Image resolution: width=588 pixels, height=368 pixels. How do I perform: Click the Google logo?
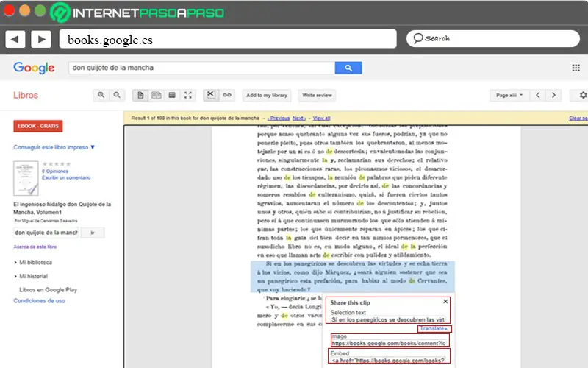pos(34,68)
